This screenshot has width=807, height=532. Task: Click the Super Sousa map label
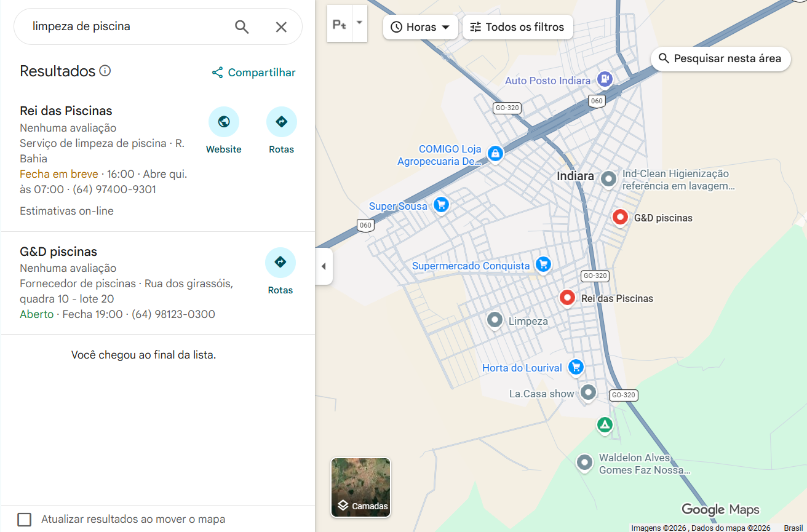[398, 206]
